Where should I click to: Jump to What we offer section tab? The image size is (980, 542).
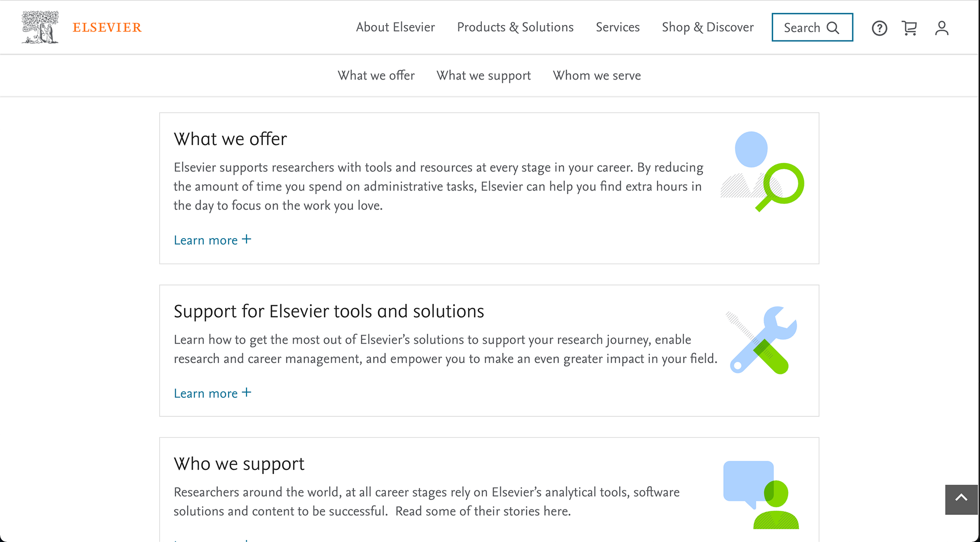pyautogui.click(x=376, y=76)
